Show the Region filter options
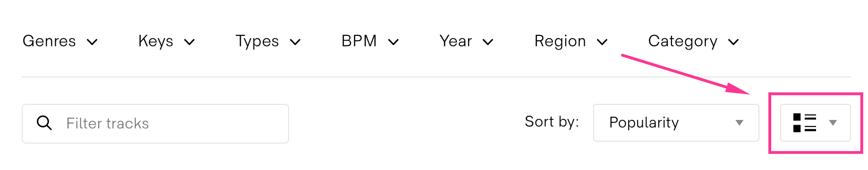The height and width of the screenshot is (170, 868). [x=560, y=41]
